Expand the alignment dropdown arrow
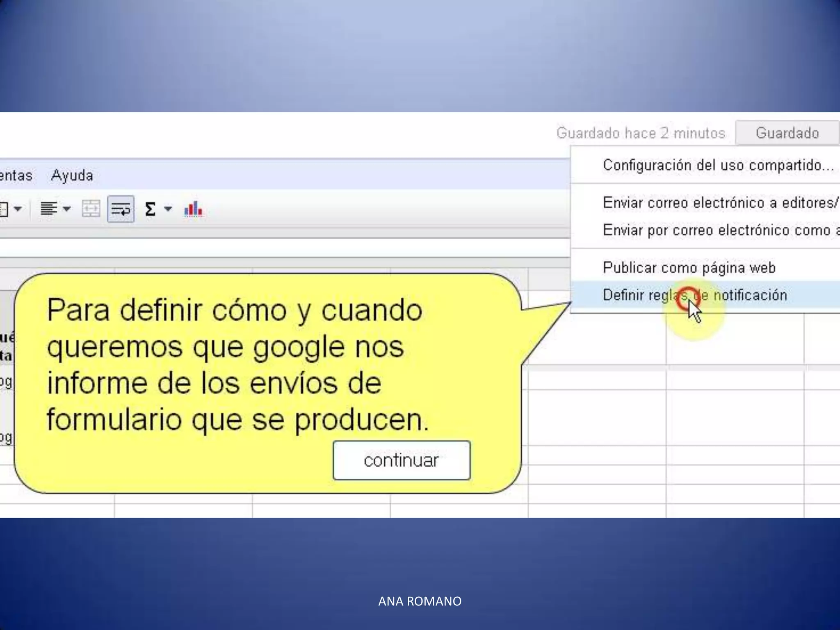Screen dimensions: 840x630 click(67, 209)
